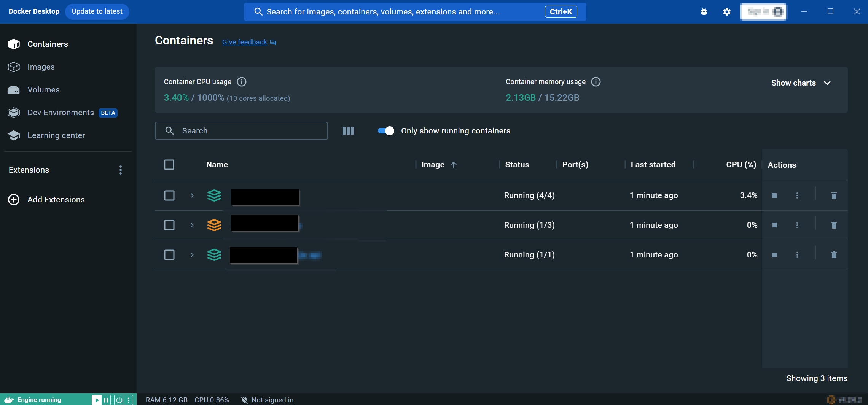868x405 pixels.
Task: Open engine options three-dot menu
Action: point(129,400)
